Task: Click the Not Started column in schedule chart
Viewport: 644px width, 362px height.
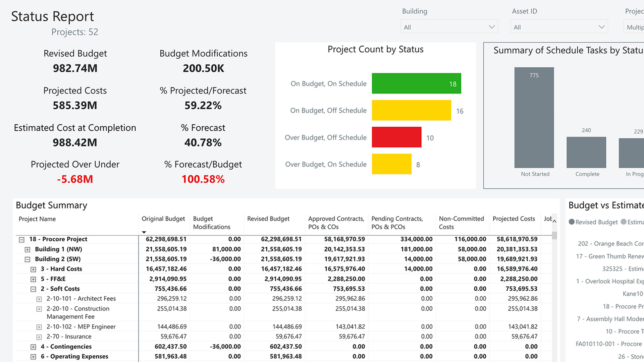Action: pyautogui.click(x=534, y=117)
